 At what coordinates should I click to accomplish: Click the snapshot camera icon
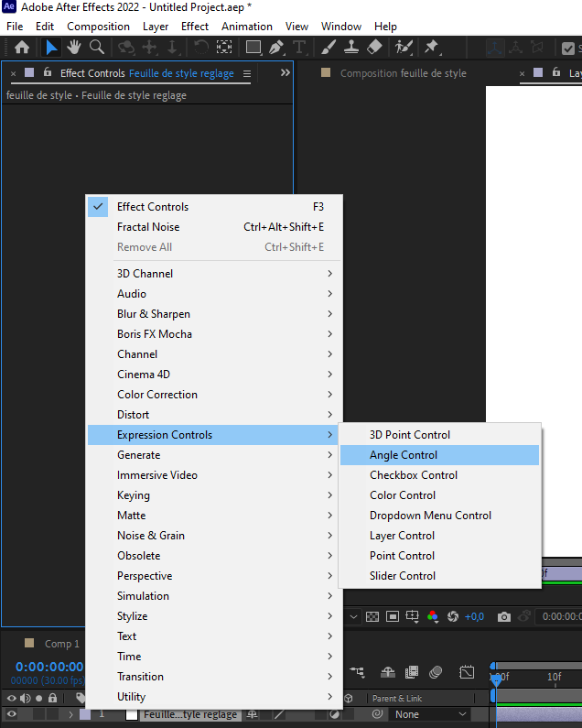click(x=504, y=616)
